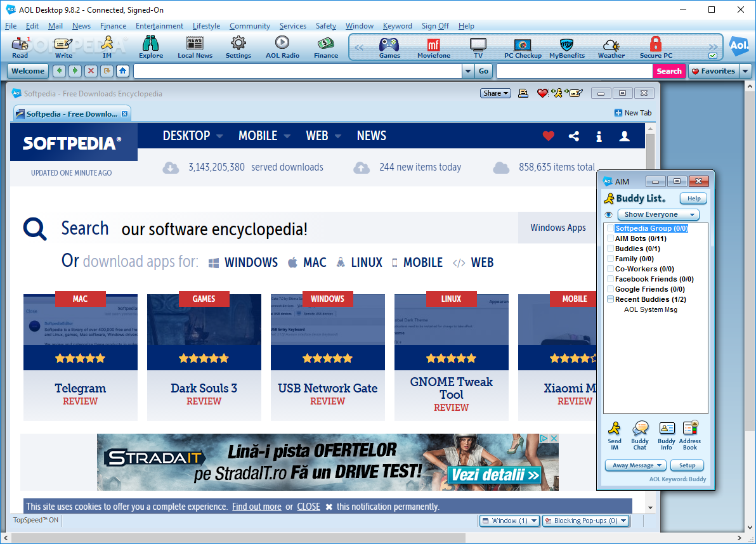Toggle the eye icon in the Buddy List
756x544 pixels.
click(x=609, y=214)
